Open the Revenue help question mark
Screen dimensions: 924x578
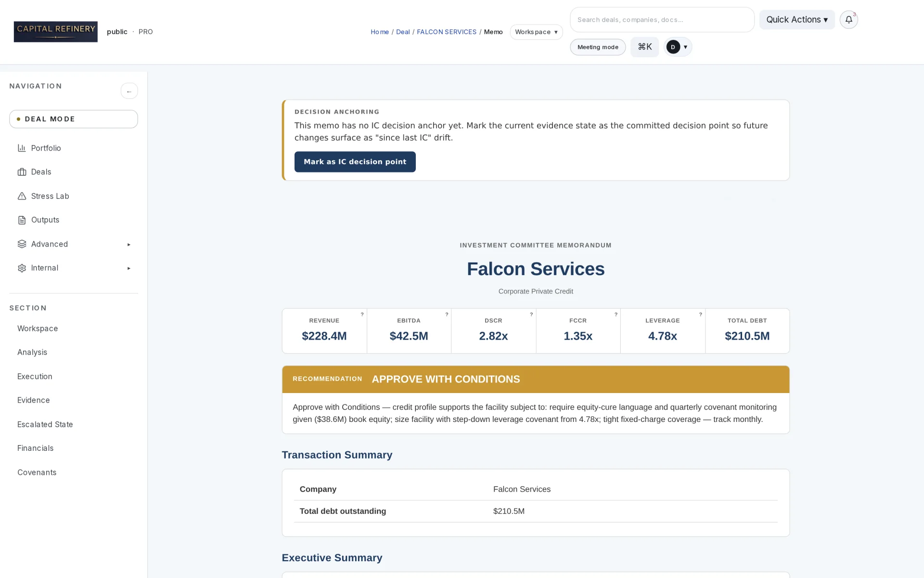tap(362, 315)
